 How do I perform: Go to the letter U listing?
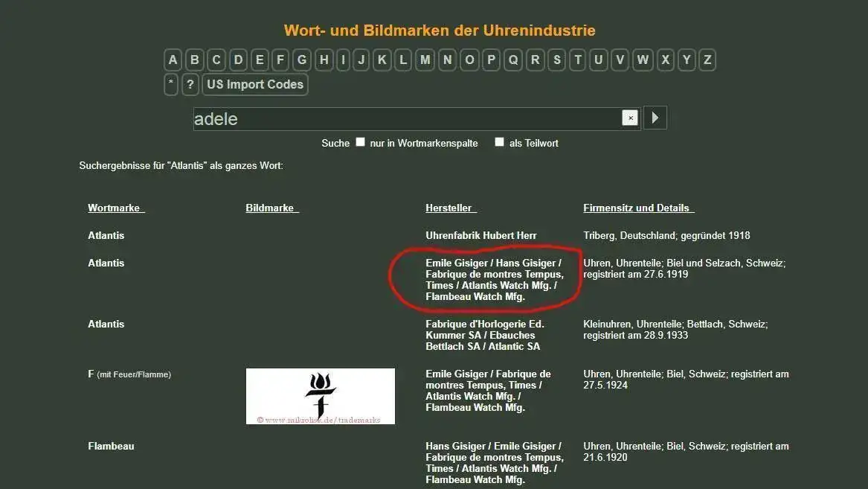point(599,60)
